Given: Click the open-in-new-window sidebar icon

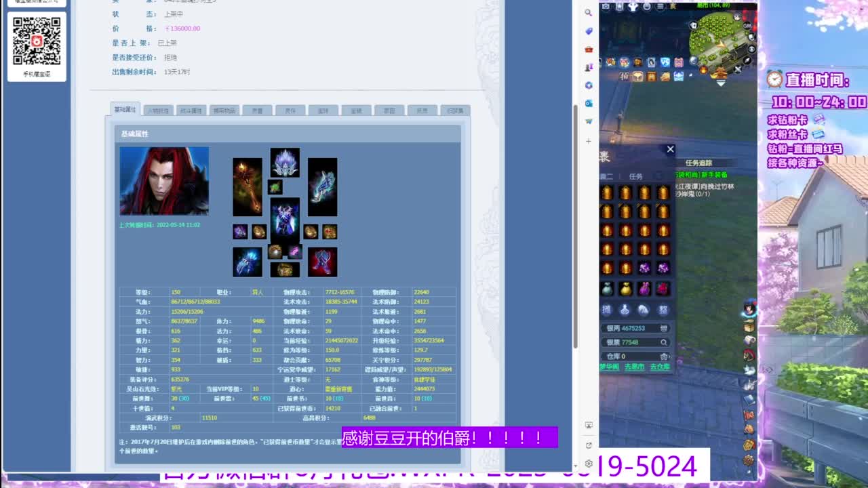Looking at the screenshot, I should pos(589,445).
